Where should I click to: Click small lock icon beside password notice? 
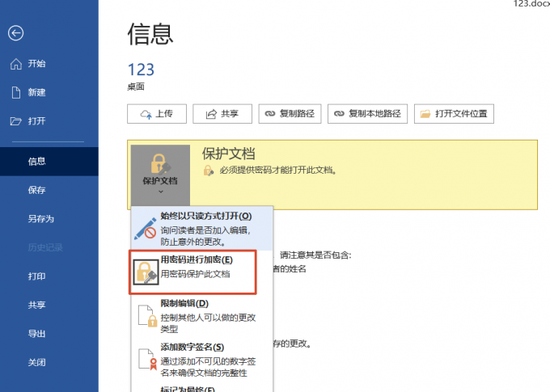(209, 171)
